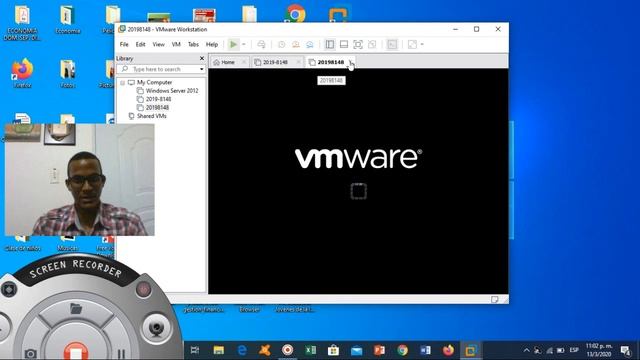Open the library search dropdown arrow

(202, 69)
